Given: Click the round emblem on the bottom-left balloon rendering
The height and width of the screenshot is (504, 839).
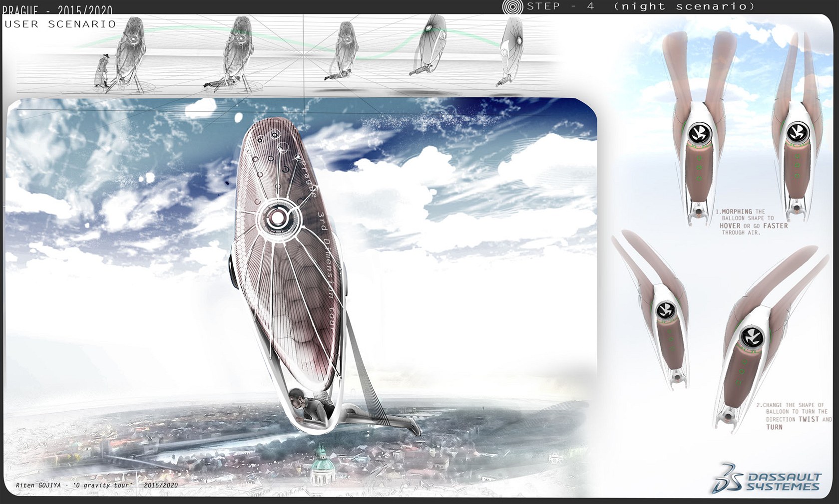Looking at the screenshot, I should pos(666,310).
